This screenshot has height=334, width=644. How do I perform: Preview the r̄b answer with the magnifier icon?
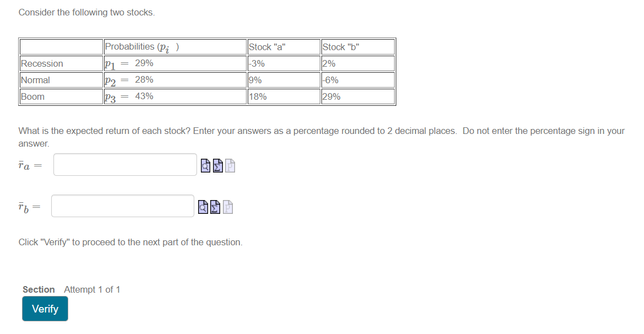pos(203,207)
